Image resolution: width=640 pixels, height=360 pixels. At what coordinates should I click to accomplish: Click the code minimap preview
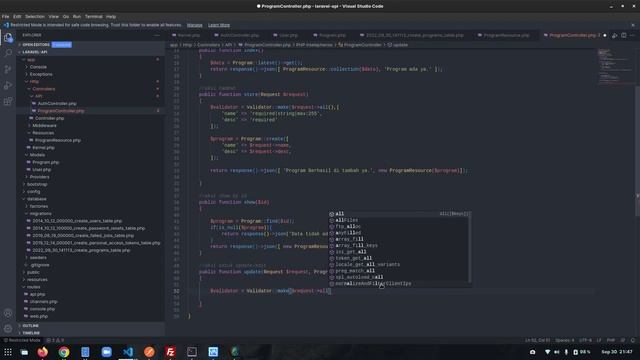615,66
